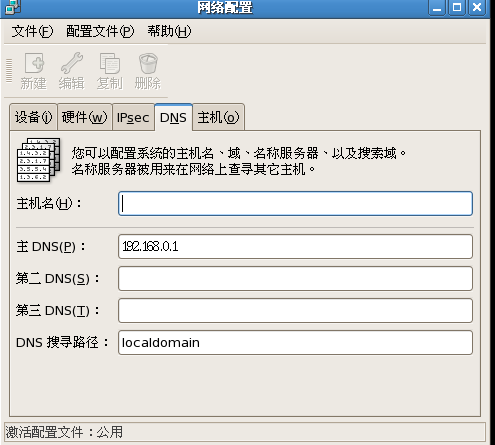Viewport: 495px width, 445px height.
Task: Switch to the IPsec tab
Action: coord(133,118)
